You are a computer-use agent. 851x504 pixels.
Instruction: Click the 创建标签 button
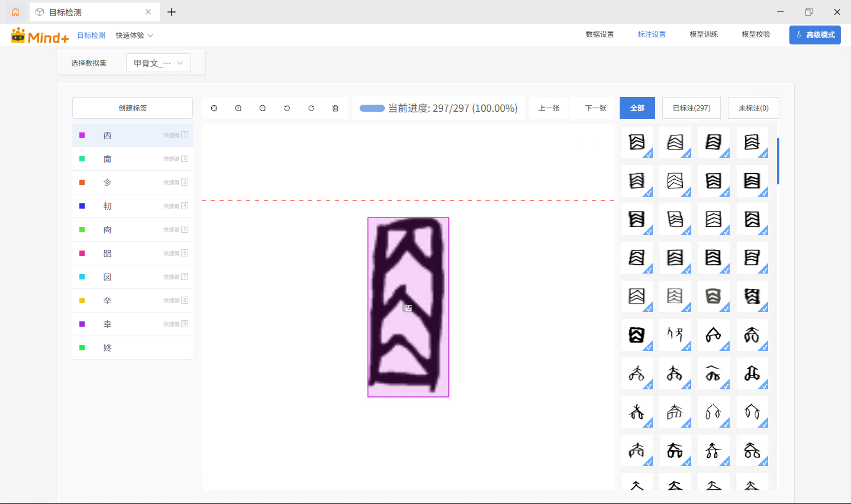132,108
